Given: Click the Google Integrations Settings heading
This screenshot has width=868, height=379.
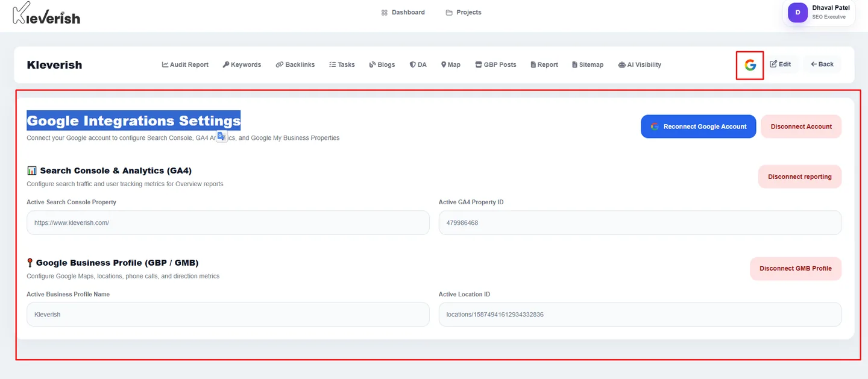Looking at the screenshot, I should (133, 121).
